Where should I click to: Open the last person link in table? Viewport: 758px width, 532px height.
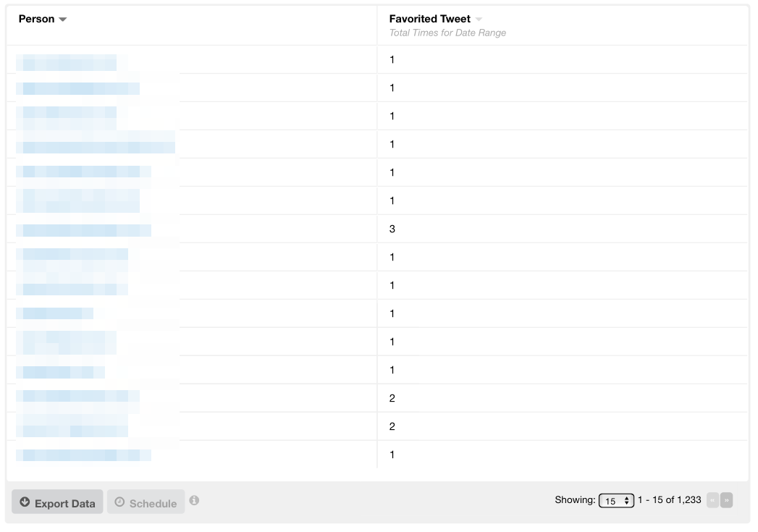tap(84, 455)
